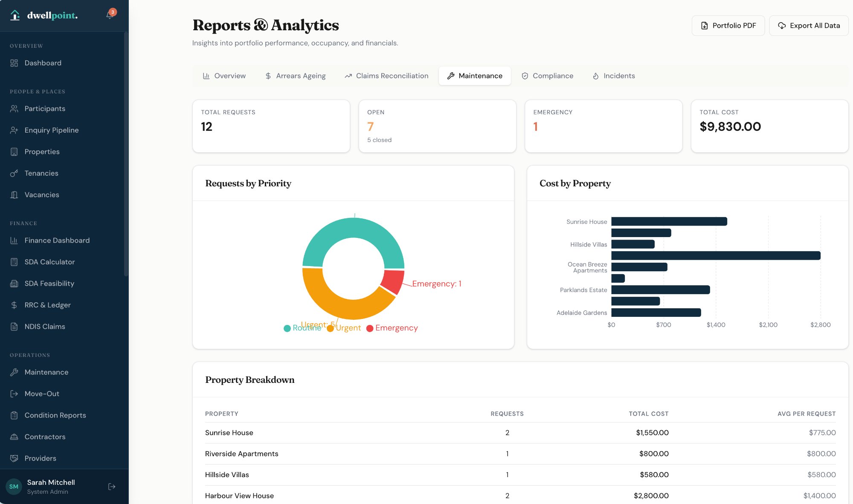Viewport: 853px width, 504px height.
Task: Click the Move-Out exit icon
Action: (14, 394)
